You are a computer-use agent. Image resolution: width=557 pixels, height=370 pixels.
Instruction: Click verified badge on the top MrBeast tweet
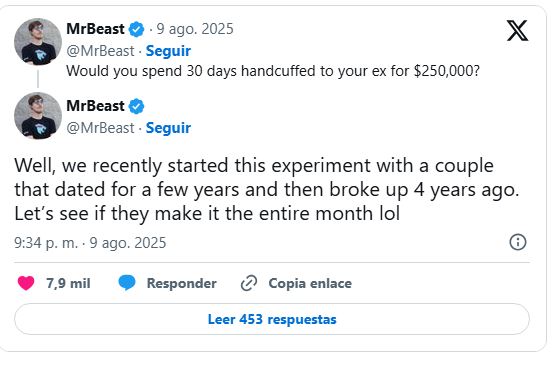click(x=136, y=29)
